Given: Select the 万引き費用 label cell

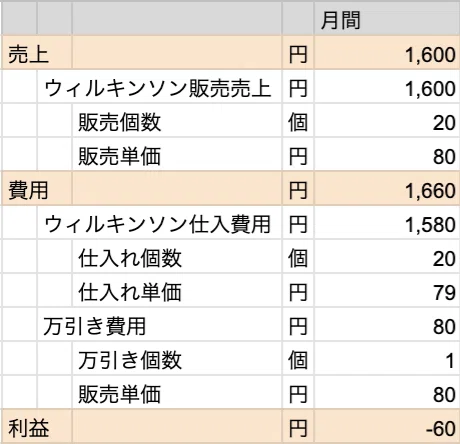Looking at the screenshot, I should point(159,326).
